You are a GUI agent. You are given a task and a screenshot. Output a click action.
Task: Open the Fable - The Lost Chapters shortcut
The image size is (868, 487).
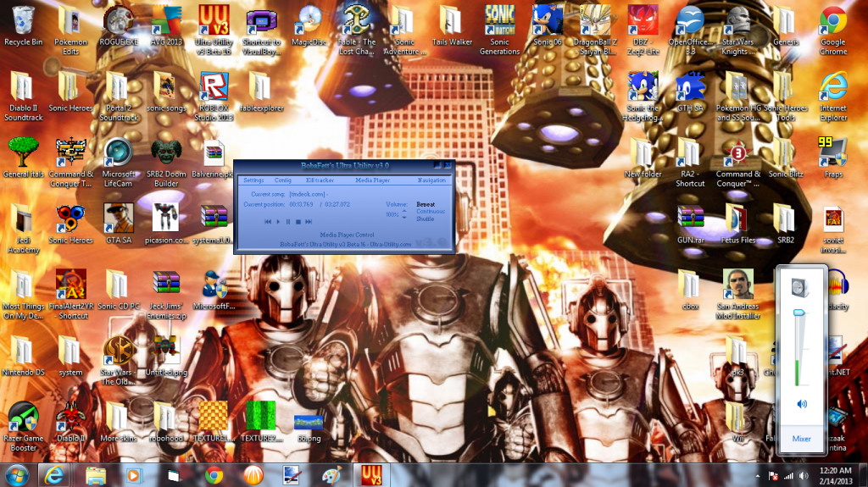point(357,30)
